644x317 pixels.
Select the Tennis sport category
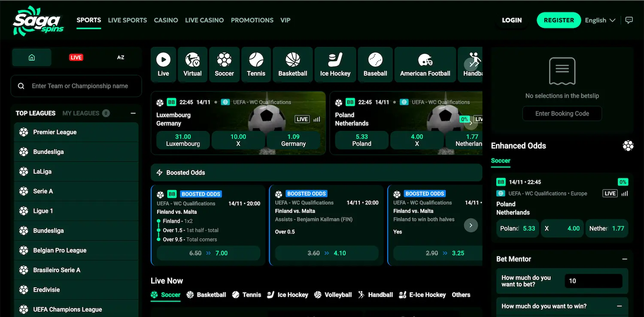(x=256, y=64)
